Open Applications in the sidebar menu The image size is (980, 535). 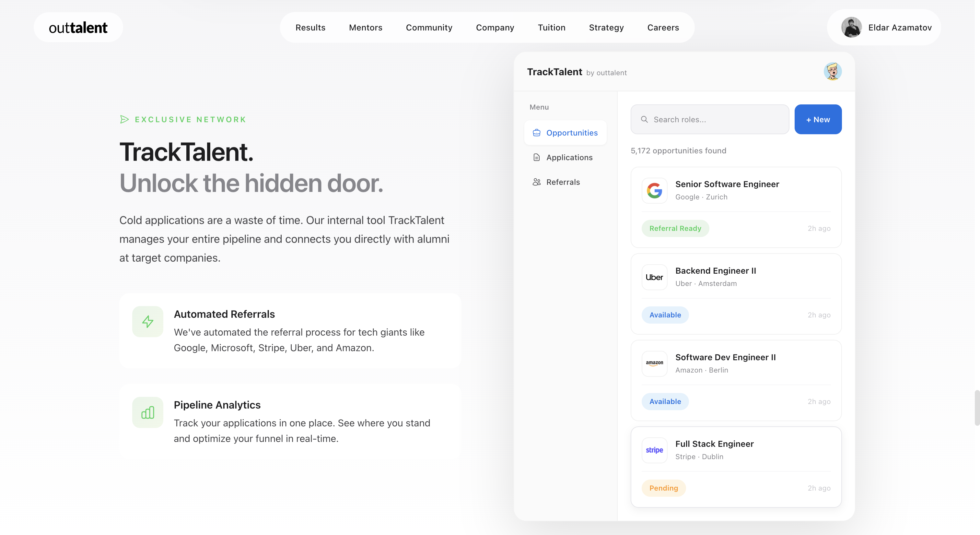coord(569,158)
